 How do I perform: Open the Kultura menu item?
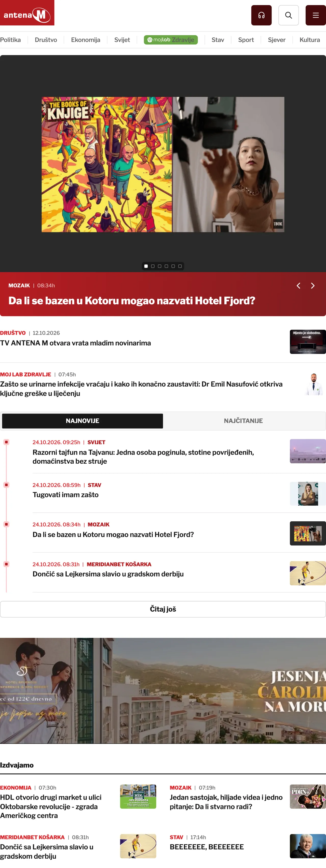(x=310, y=40)
